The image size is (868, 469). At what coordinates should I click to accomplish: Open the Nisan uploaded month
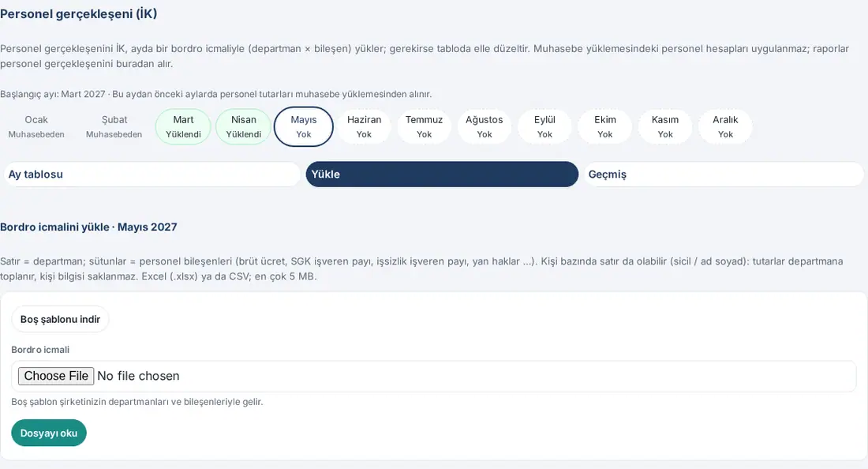[244, 127]
